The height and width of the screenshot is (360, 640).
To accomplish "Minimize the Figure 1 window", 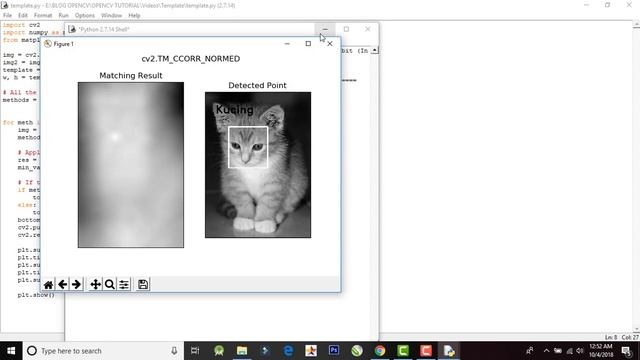I will tap(287, 44).
